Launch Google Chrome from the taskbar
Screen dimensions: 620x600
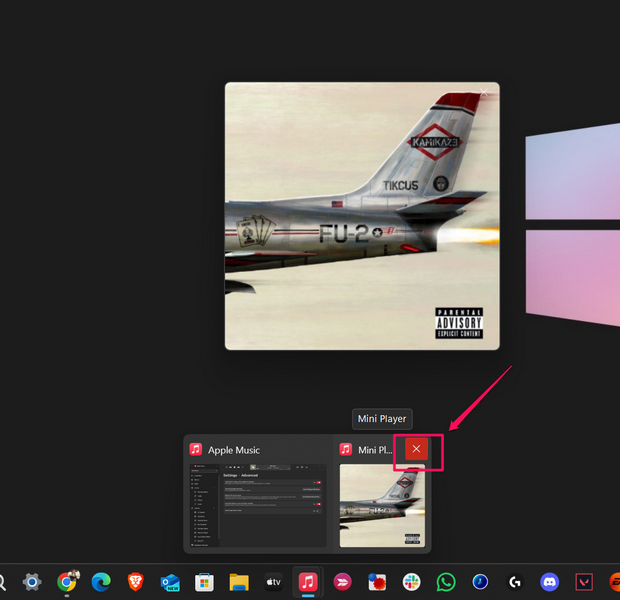(68, 581)
